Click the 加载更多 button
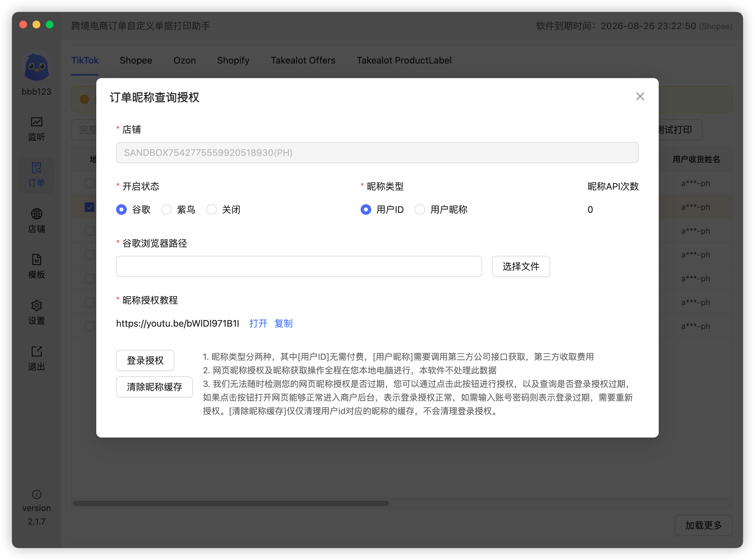The width and height of the screenshot is (755, 560). [x=703, y=525]
